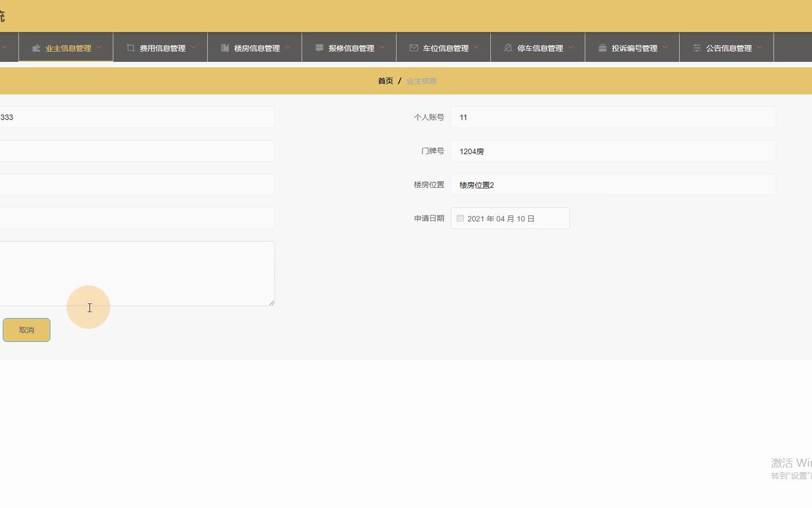This screenshot has height=508, width=812.
Task: Click the 申请日期 label text
Action: pos(429,218)
